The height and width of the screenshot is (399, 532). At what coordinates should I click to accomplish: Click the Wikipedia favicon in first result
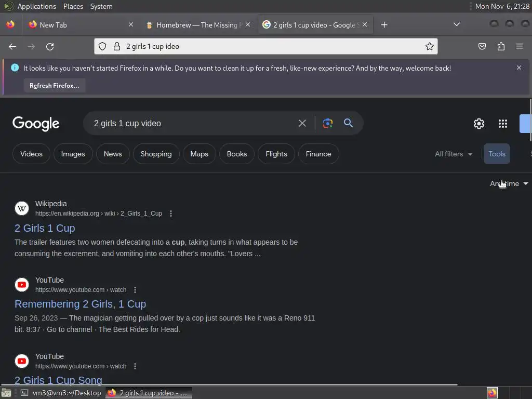[22, 208]
